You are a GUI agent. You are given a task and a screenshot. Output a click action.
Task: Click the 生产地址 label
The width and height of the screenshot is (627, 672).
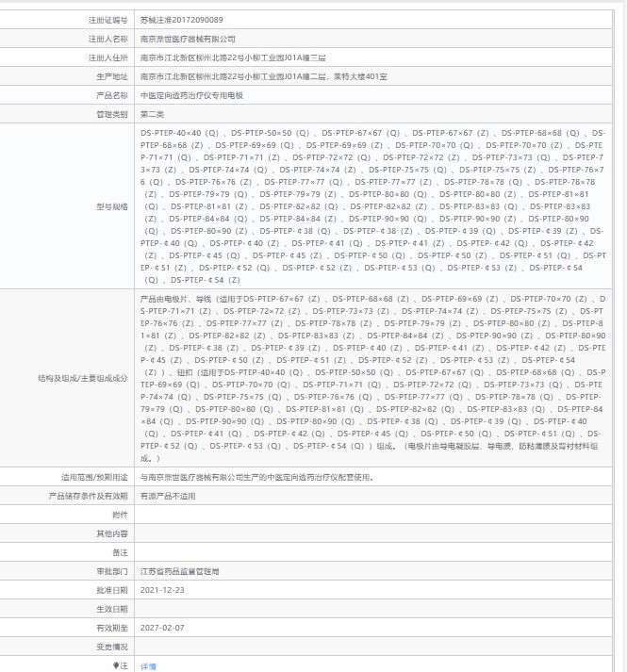click(112, 76)
